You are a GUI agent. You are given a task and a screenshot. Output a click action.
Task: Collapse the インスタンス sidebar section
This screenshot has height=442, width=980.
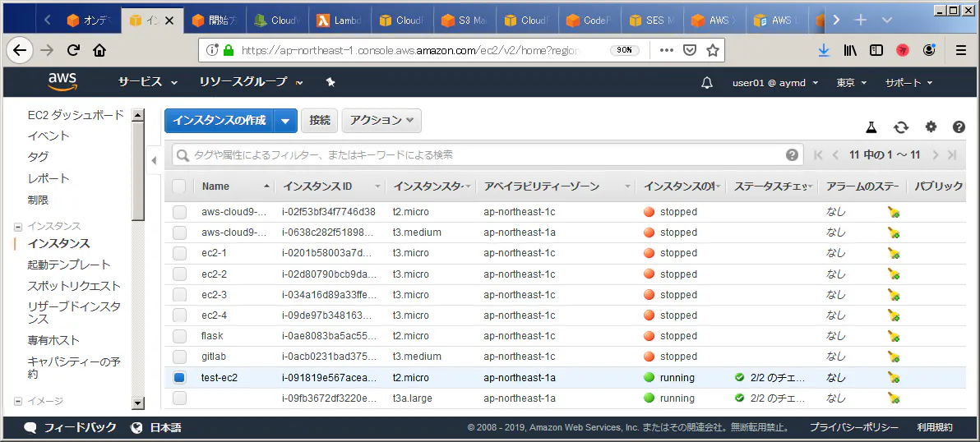[x=17, y=227]
